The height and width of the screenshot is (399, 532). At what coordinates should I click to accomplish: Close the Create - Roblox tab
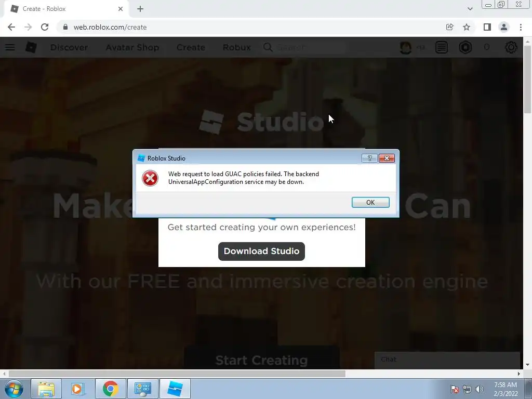pos(121,9)
